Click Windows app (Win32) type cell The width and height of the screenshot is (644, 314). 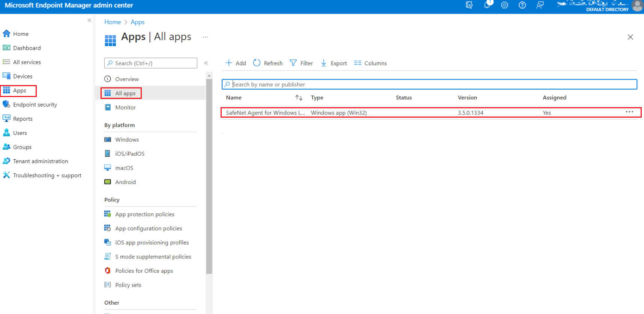pyautogui.click(x=339, y=113)
